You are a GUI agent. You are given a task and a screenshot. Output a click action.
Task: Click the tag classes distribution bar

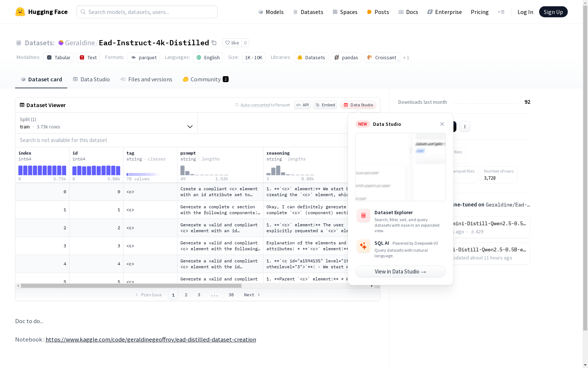coord(143,174)
